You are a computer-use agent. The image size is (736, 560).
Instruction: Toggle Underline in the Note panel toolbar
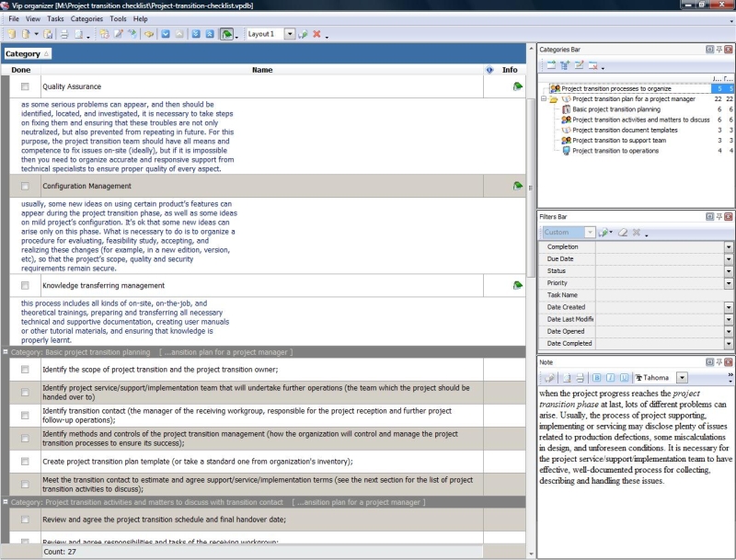point(623,377)
